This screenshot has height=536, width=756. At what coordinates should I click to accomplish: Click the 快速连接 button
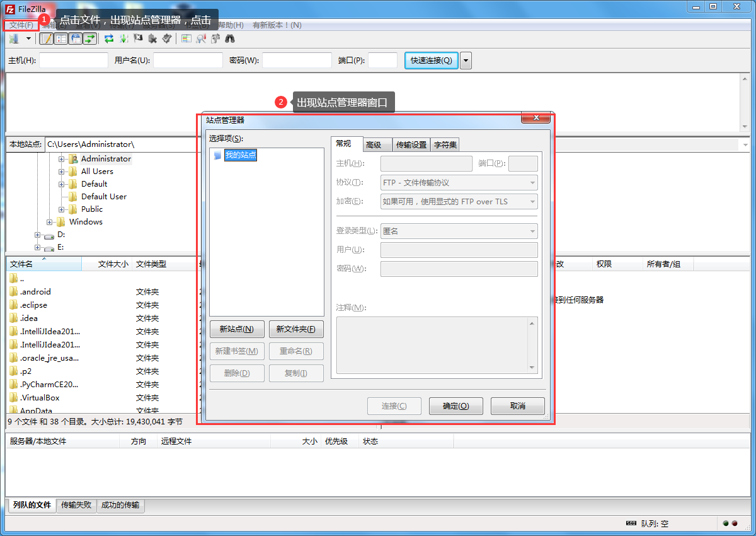pos(430,60)
